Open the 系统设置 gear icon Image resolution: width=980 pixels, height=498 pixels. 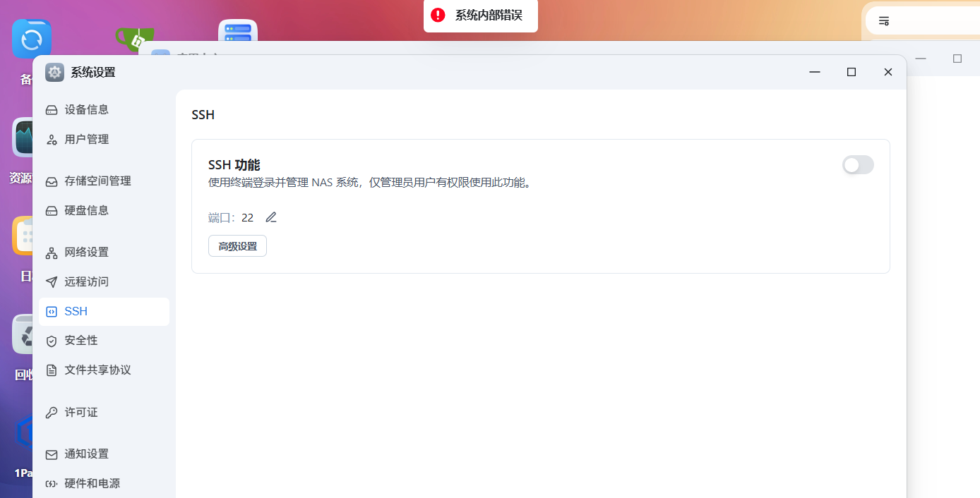click(54, 72)
